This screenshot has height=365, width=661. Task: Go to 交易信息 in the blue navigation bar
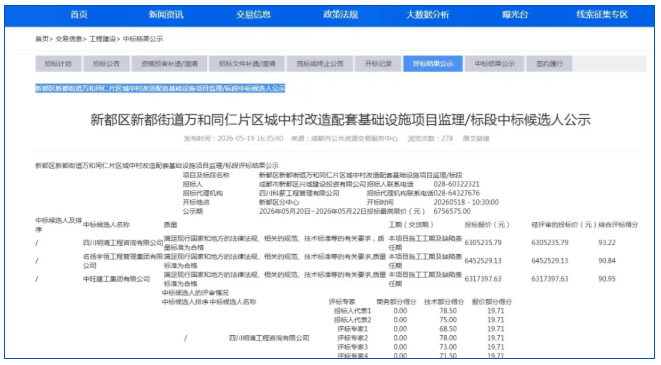point(253,15)
